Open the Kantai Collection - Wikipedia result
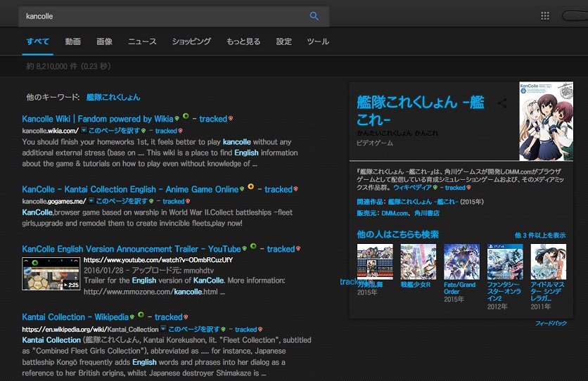The image size is (588, 381). [75, 317]
